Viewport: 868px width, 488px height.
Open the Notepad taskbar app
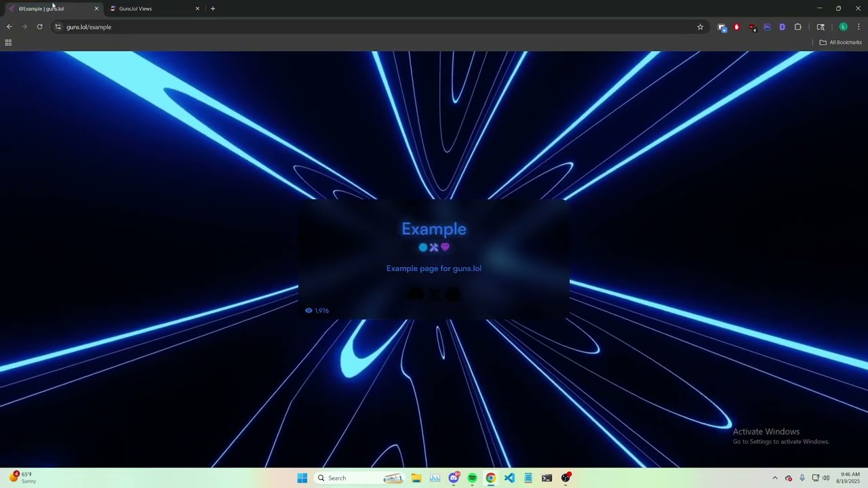pyautogui.click(x=528, y=478)
